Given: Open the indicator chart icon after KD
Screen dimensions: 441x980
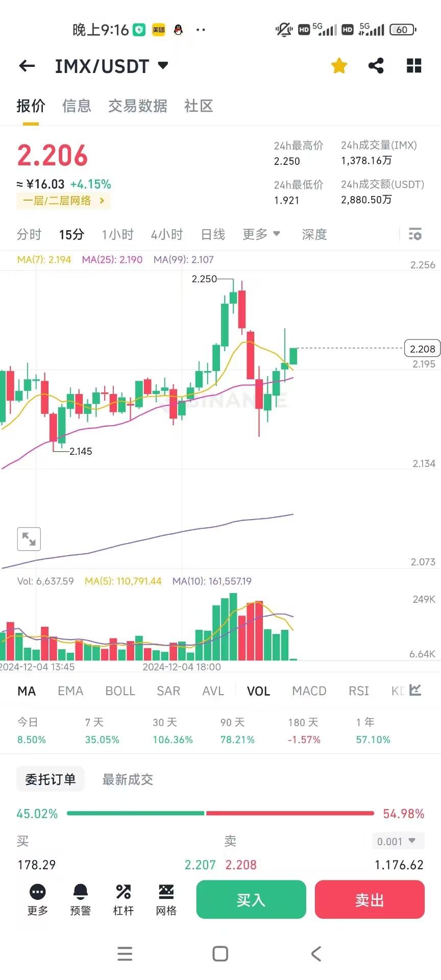Looking at the screenshot, I should coord(415,690).
